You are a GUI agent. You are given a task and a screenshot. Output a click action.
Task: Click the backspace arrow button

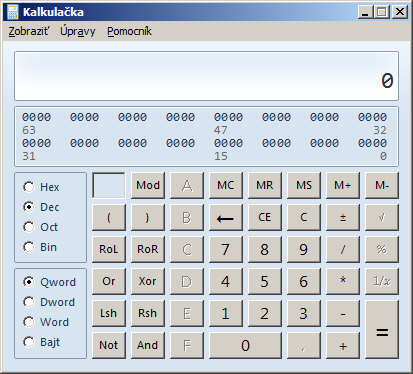pos(226,217)
